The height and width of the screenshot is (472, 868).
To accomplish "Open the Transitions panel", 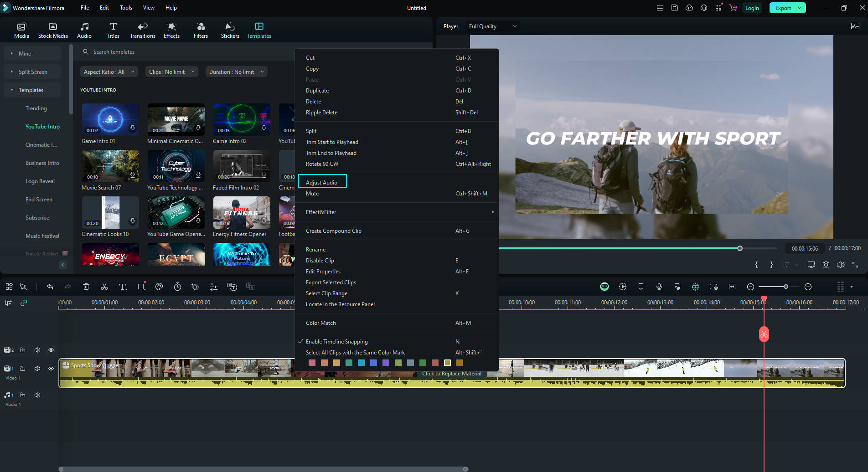I will point(143,30).
